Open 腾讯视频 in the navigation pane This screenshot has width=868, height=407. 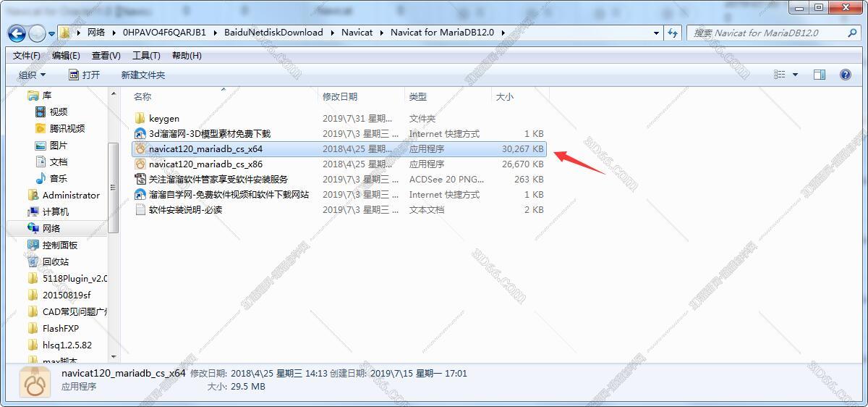67,128
